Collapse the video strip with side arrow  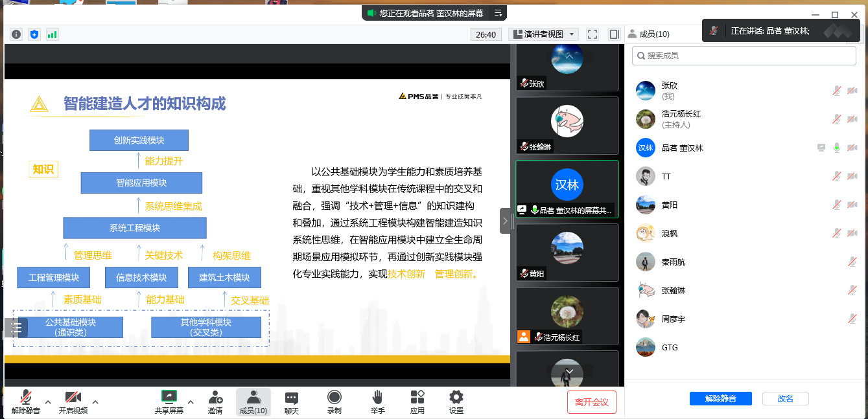click(505, 221)
